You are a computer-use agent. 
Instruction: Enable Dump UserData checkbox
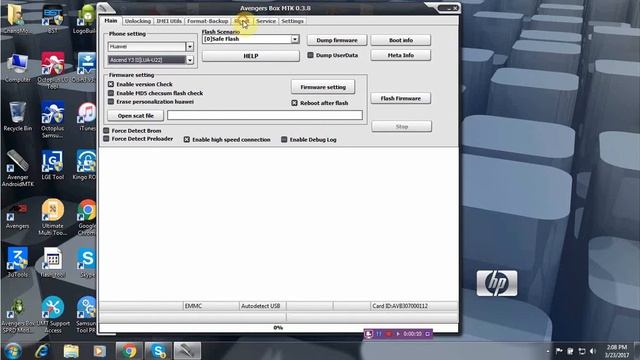(x=310, y=55)
